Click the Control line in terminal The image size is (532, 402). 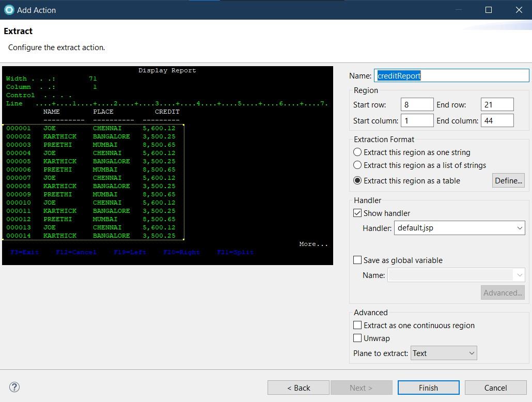39,96
